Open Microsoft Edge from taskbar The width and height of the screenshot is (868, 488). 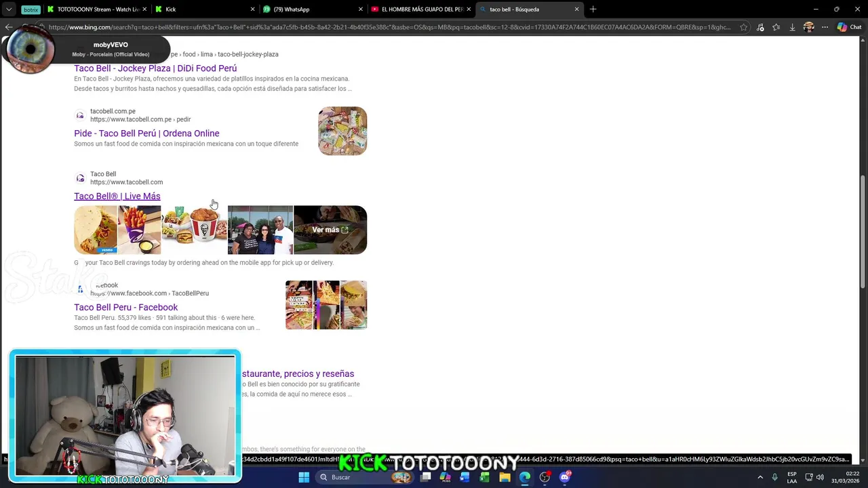tap(525, 477)
